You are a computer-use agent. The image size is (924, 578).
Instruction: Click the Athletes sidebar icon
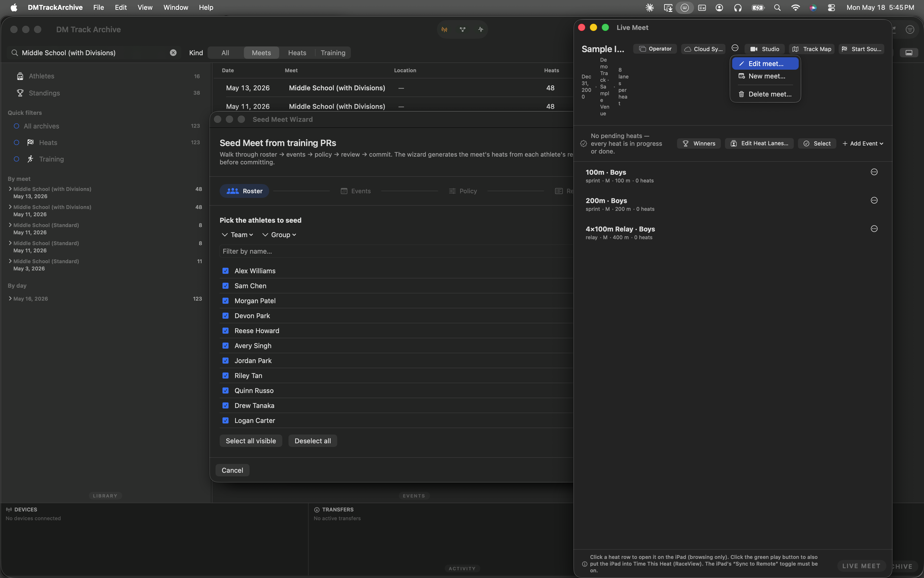20,76
